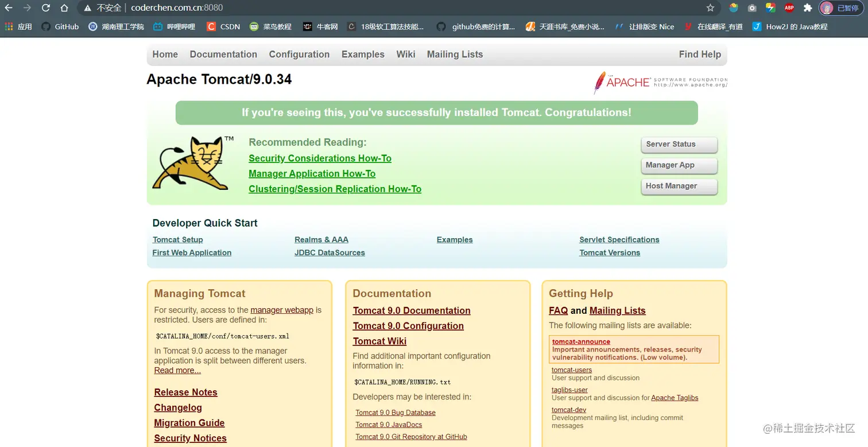Open the 哔哩哔哩 bookmark
The width and height of the screenshot is (868, 447).
tap(174, 26)
